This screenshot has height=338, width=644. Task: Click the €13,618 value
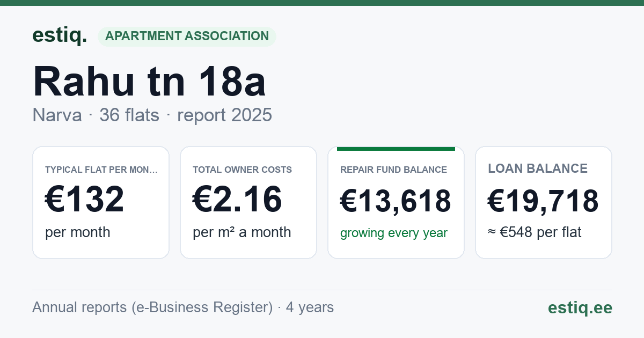[396, 202]
